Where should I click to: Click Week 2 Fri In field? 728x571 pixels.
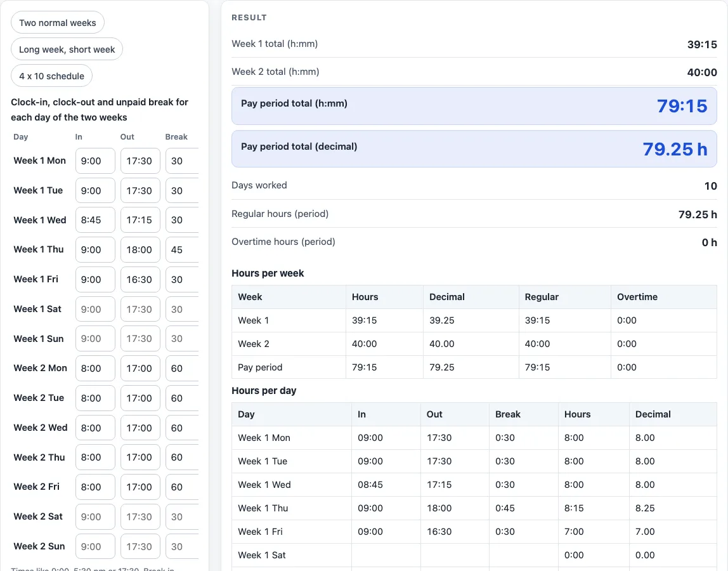[95, 487]
